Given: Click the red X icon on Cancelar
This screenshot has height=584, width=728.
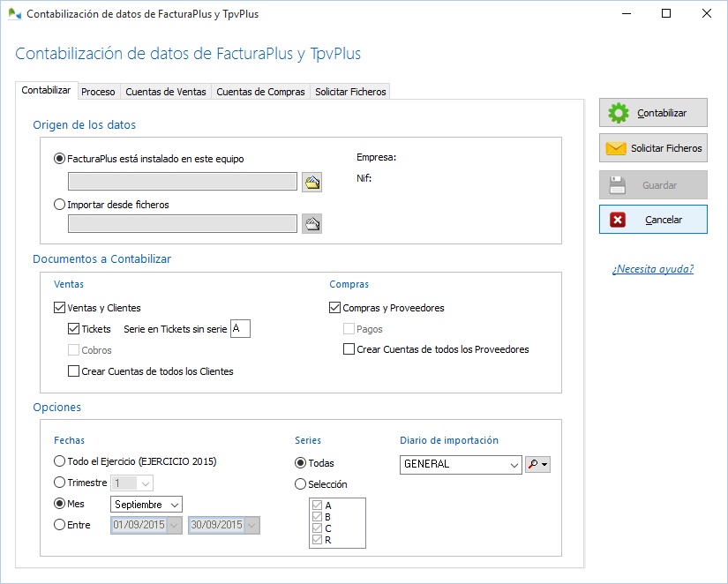Looking at the screenshot, I should [x=619, y=220].
